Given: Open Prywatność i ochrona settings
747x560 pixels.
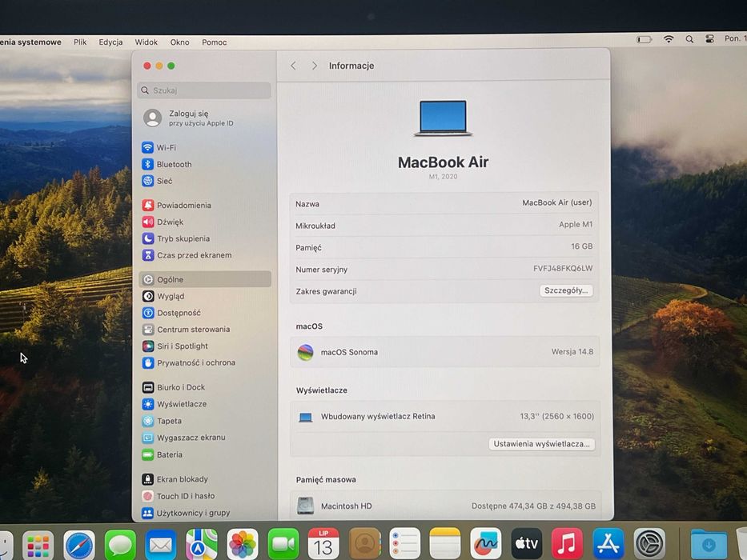Looking at the screenshot, I should coord(189,363).
